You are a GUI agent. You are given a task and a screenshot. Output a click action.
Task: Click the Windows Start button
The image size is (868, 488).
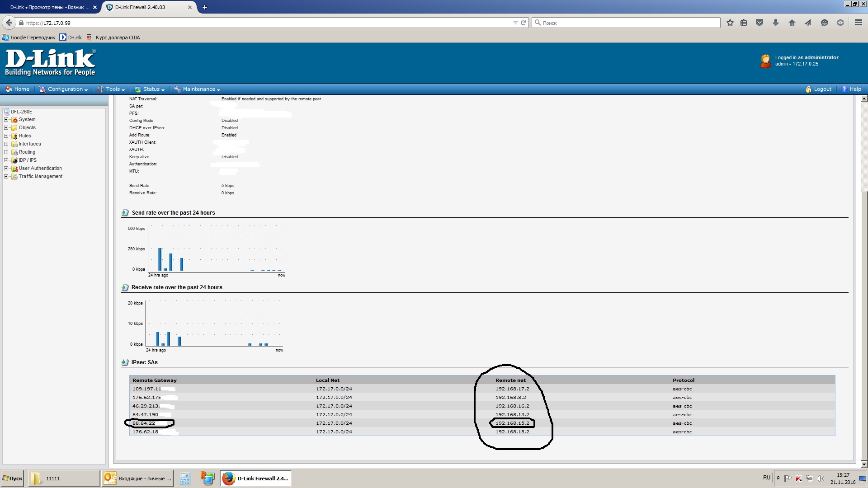(12, 478)
